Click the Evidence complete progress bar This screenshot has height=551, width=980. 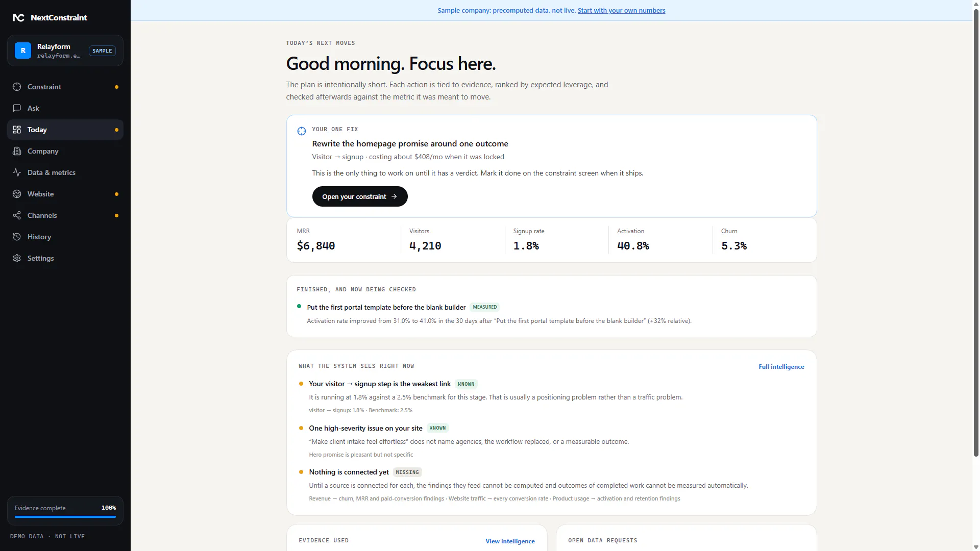(x=65, y=517)
